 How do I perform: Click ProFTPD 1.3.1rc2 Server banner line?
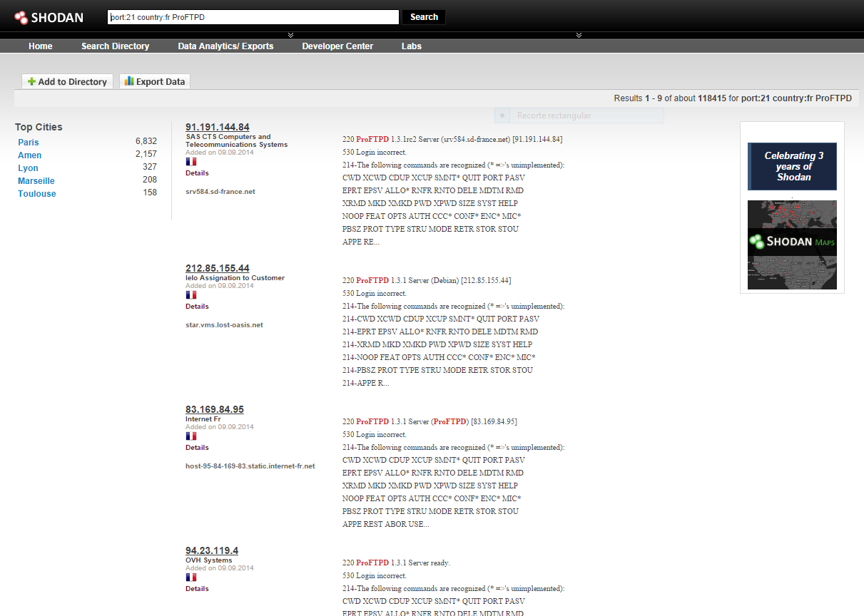pos(452,139)
